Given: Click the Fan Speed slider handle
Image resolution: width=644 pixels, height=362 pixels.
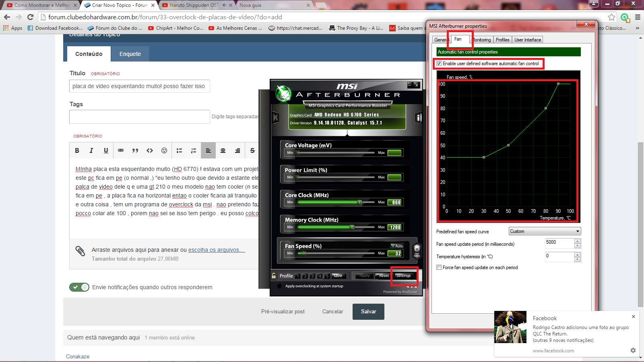Looking at the screenshot, I should (x=303, y=253).
